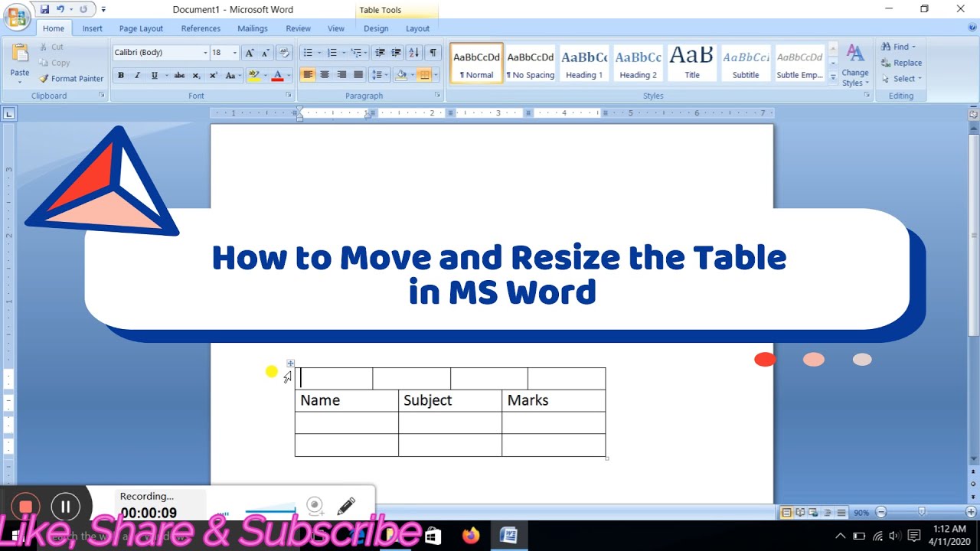Click the Word icon in taskbar
980x551 pixels.
tap(508, 536)
